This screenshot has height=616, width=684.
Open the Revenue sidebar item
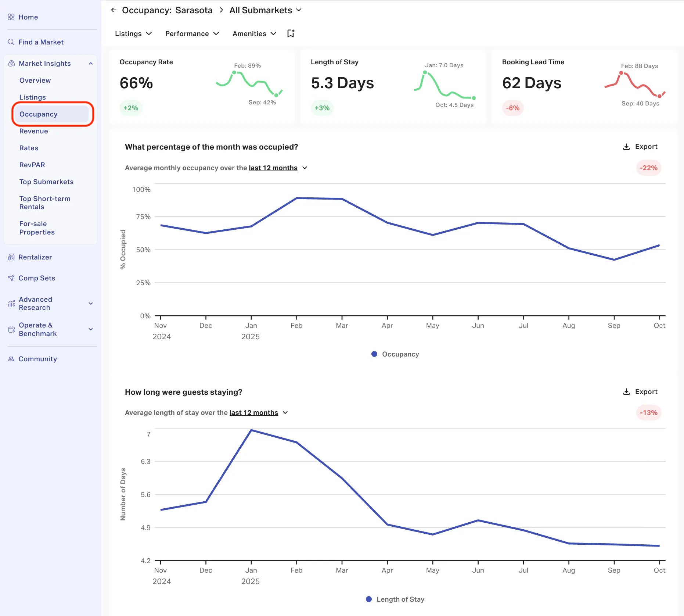tap(33, 131)
